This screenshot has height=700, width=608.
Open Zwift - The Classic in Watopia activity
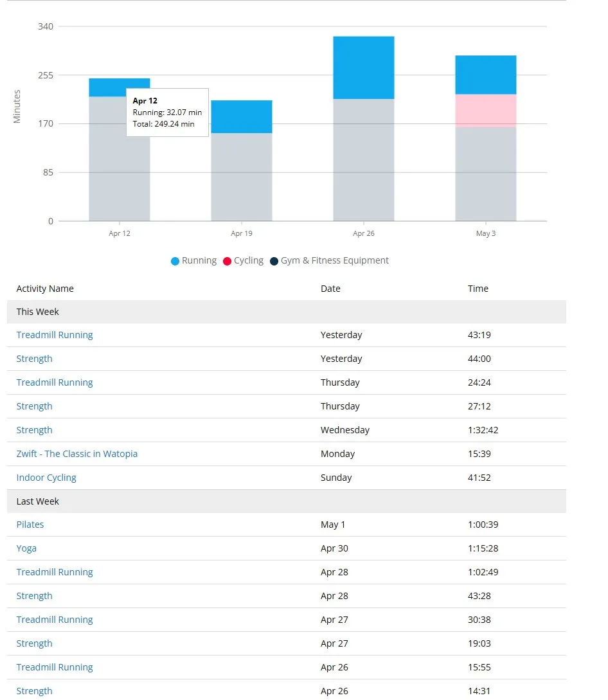(x=76, y=454)
